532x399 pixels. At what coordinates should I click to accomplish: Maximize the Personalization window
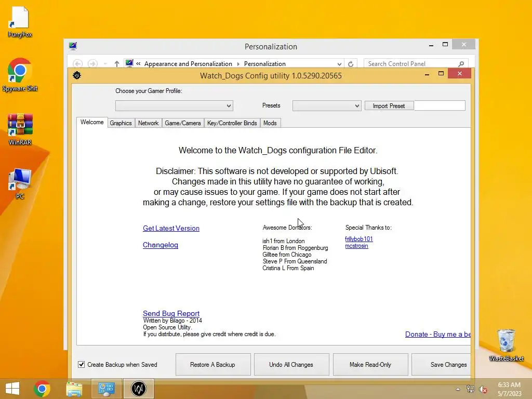pyautogui.click(x=445, y=45)
